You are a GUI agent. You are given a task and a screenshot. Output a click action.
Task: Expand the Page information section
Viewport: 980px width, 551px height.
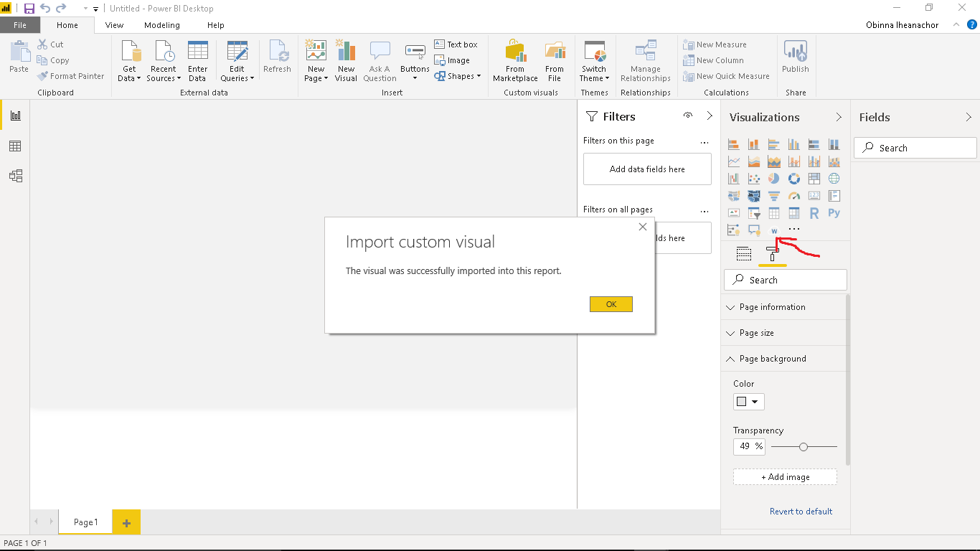coord(784,307)
